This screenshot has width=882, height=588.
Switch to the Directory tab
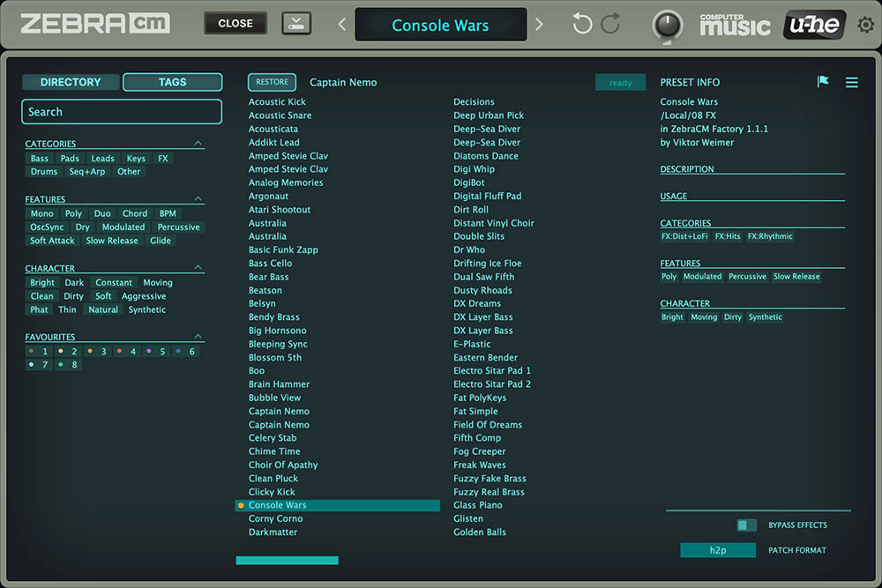tap(71, 82)
